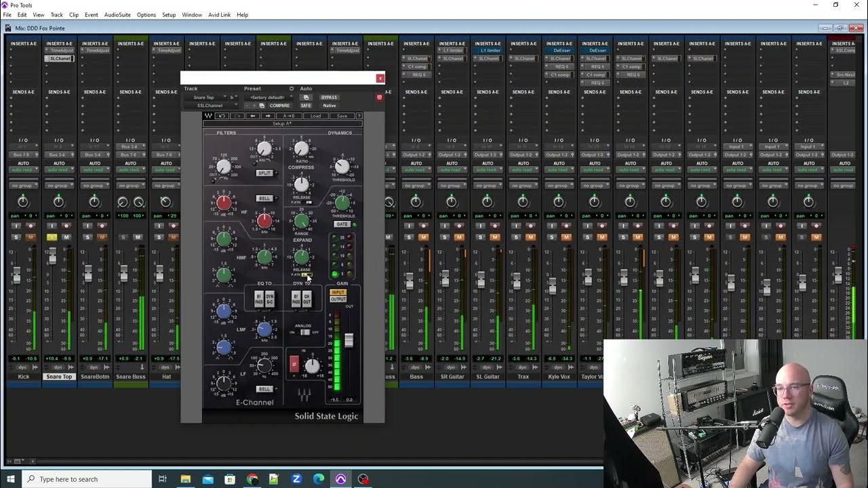Record-enable the Kick track

click(x=31, y=226)
